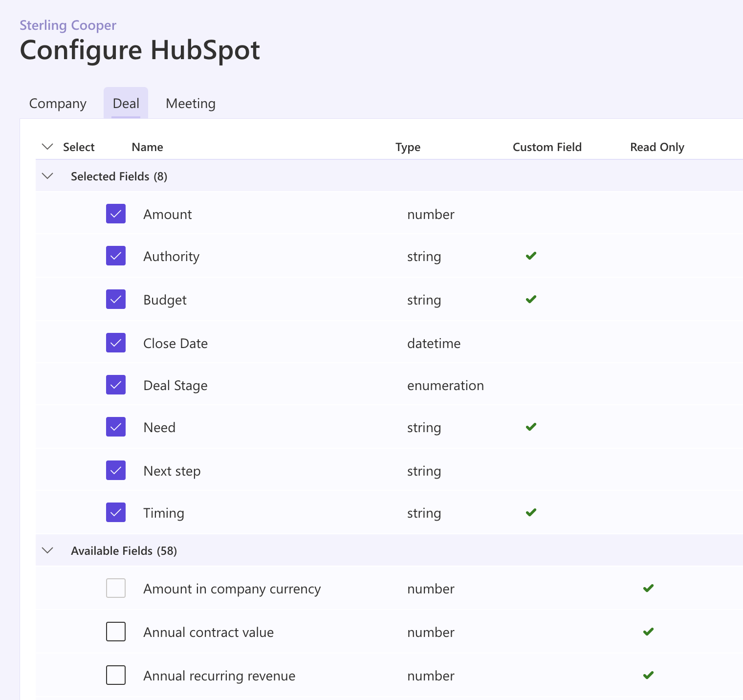Uncheck the Authority field checkbox
The image size is (743, 700).
pos(116,256)
